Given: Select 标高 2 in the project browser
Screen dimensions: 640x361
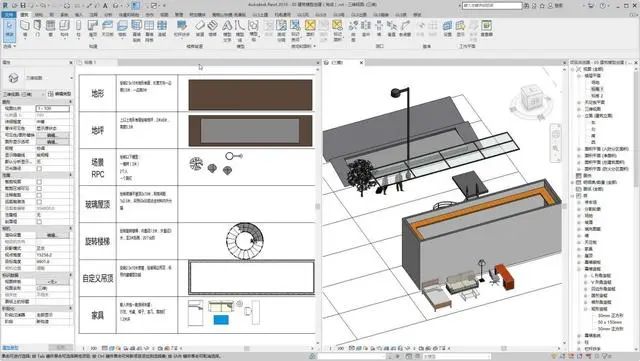Looking at the screenshot, I should pos(597,96).
